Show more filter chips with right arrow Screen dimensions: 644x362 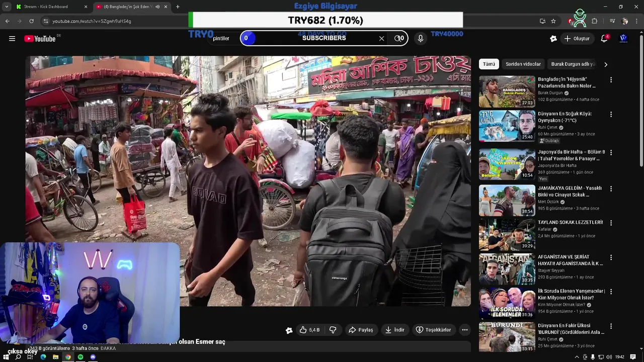point(606,64)
